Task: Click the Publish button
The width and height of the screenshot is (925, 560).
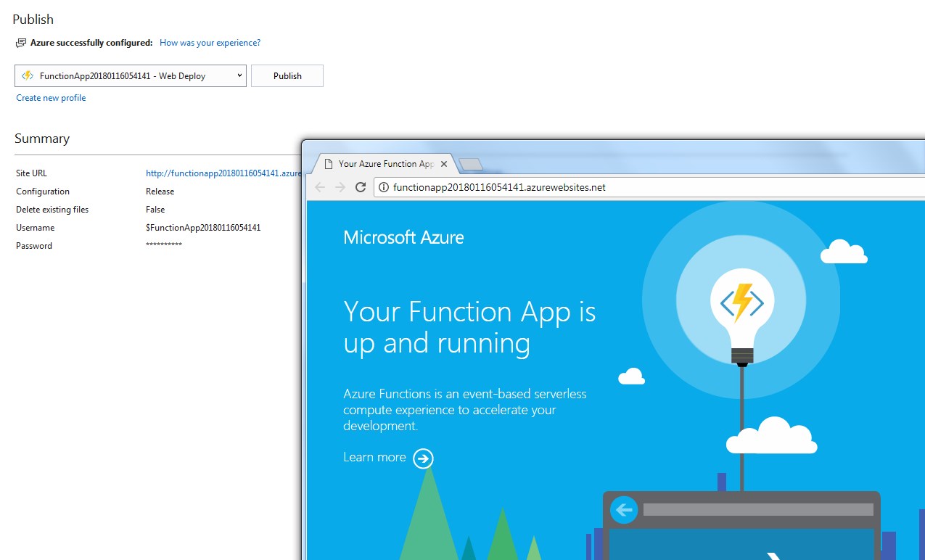Action: 287,76
